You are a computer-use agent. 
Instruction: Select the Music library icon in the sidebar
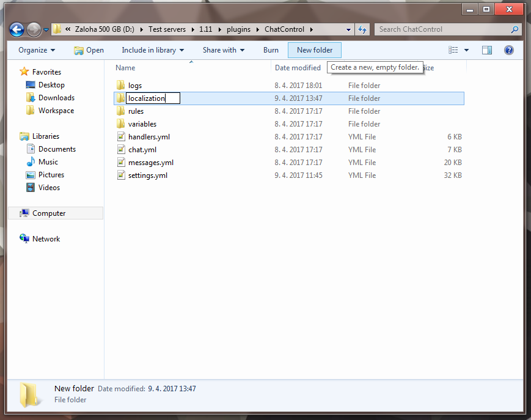coord(31,161)
